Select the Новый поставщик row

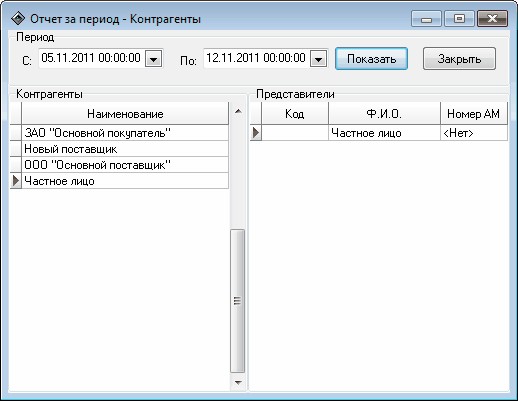tap(125, 149)
